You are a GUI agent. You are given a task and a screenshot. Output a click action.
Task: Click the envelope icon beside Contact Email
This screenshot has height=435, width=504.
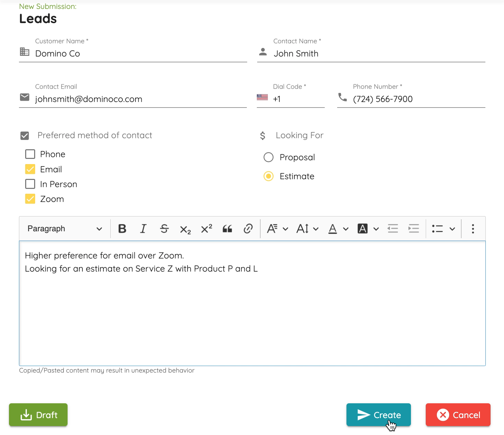tap(24, 97)
